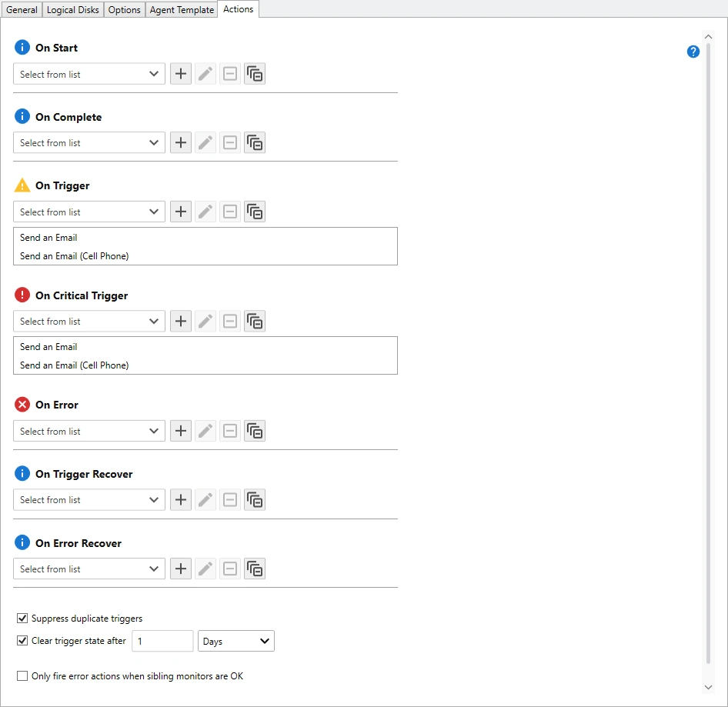The height and width of the screenshot is (707, 728).
Task: Open the On Error Select from list dropdown
Action: point(89,431)
